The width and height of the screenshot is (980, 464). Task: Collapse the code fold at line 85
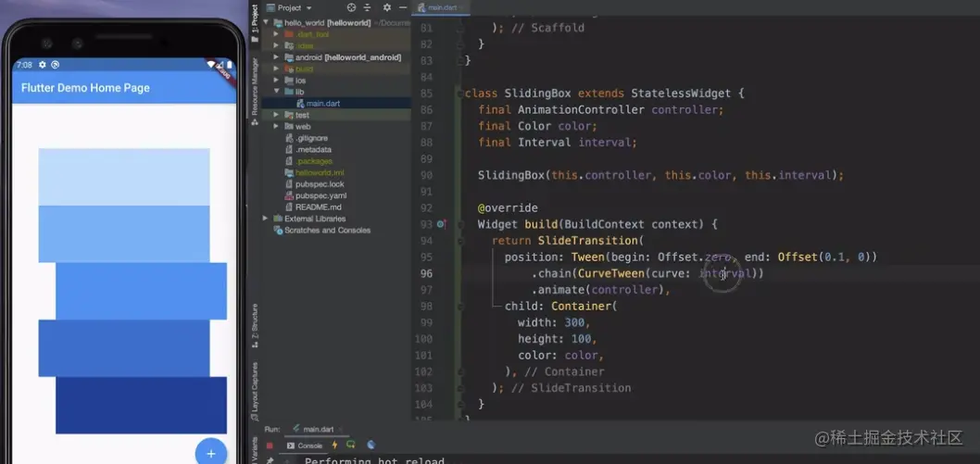pyautogui.click(x=459, y=94)
